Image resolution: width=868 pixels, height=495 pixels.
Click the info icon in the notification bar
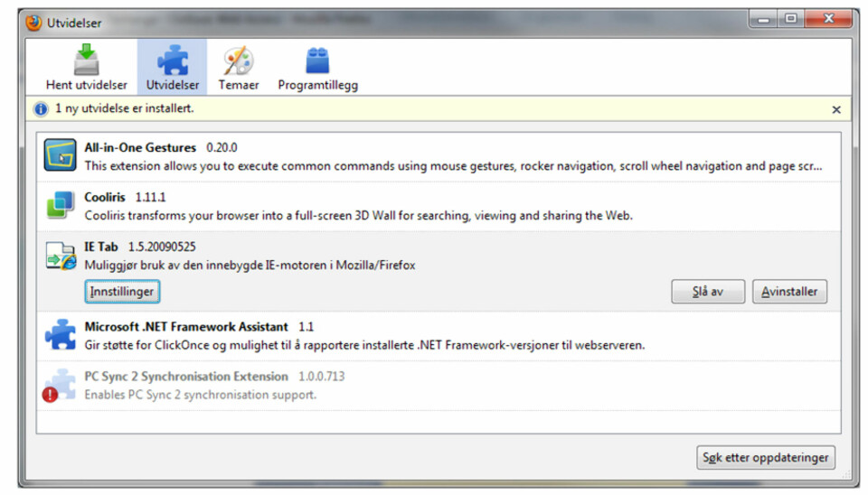tap(41, 109)
